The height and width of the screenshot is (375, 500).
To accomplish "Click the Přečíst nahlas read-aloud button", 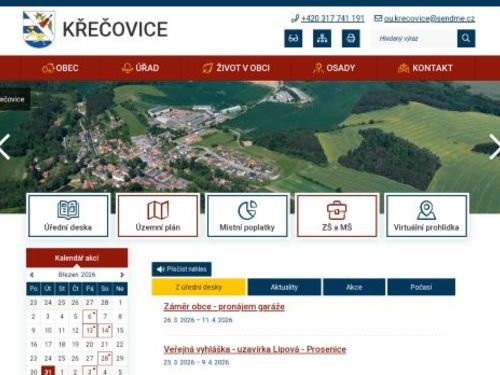I will coord(182,269).
